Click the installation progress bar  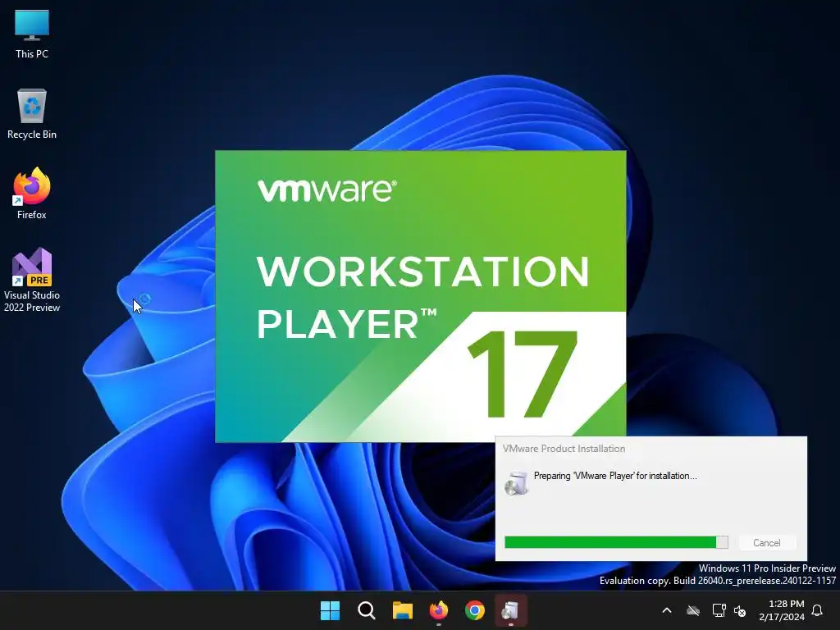point(616,542)
